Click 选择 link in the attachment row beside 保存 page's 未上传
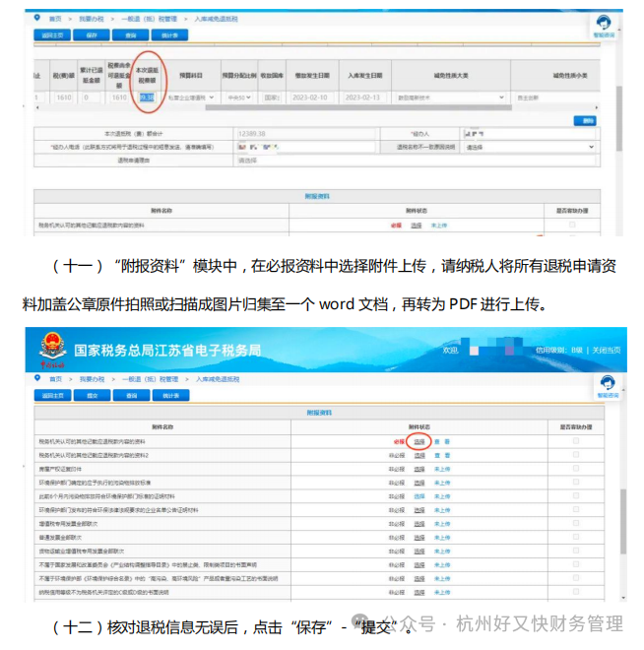Viewport: 644px width, 650px height. click(x=417, y=226)
